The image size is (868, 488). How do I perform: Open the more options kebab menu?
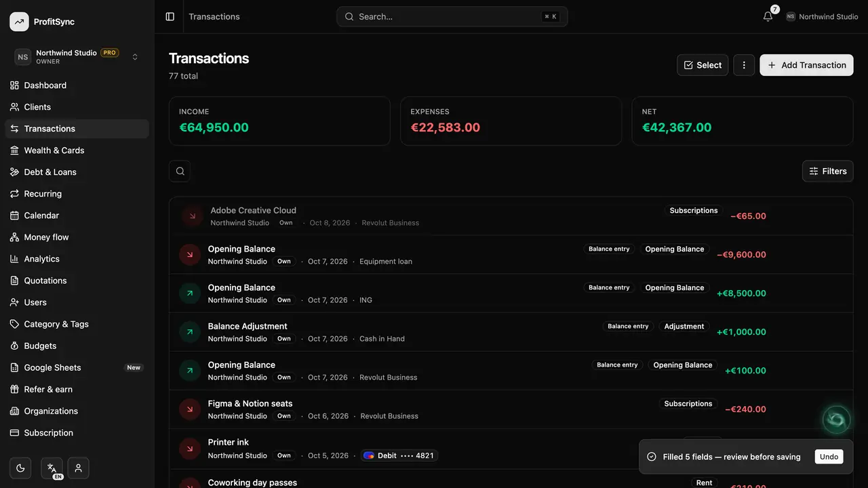point(744,65)
